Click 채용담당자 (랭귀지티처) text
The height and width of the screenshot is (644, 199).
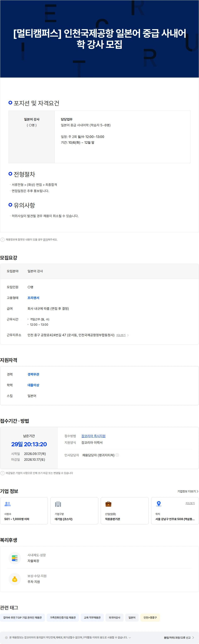pyautogui.click(x=98, y=455)
